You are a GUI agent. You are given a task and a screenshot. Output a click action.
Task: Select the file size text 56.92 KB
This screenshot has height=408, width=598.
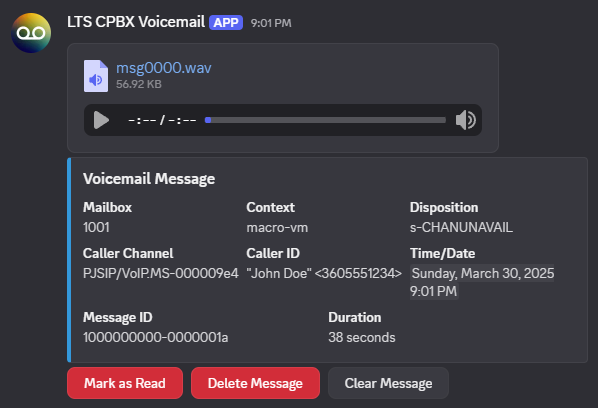tap(139, 84)
